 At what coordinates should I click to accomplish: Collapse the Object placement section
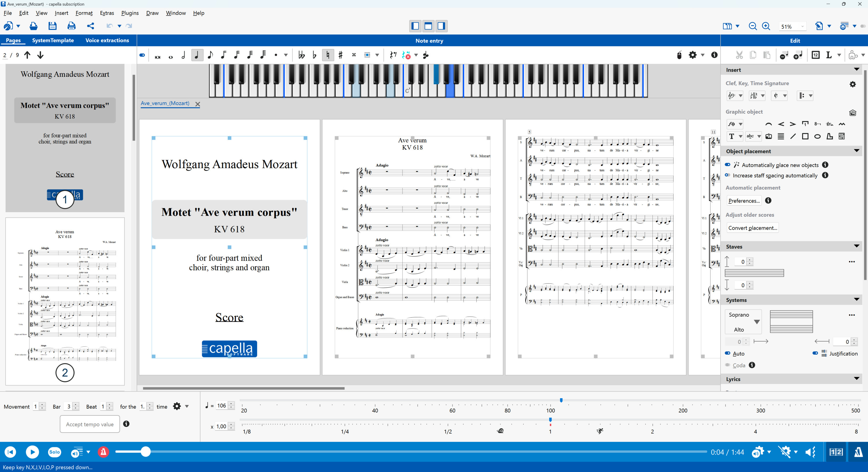856,151
